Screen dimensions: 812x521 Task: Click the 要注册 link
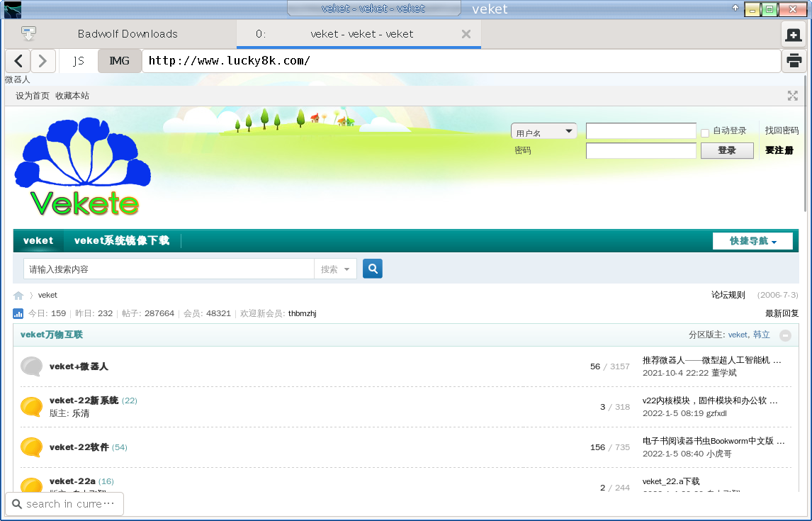[x=779, y=151]
